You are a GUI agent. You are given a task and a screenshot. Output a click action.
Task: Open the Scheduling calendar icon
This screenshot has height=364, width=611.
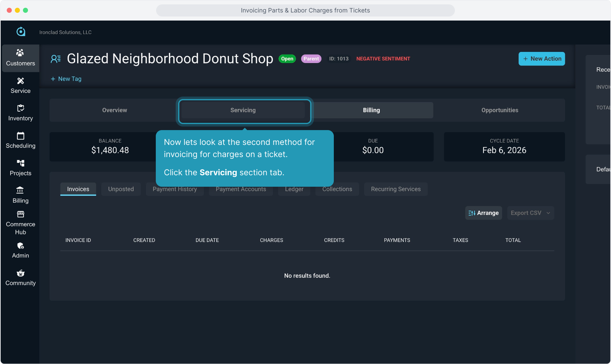[20, 136]
